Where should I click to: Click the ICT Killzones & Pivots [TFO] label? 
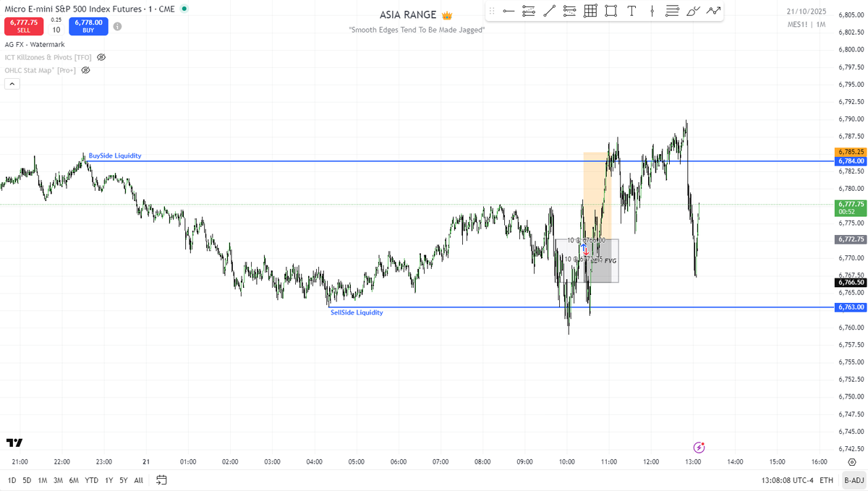tap(48, 57)
